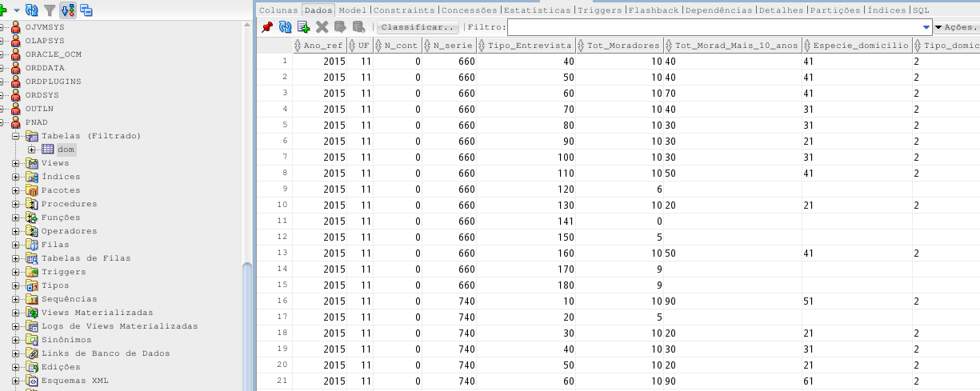Open the Partições tab
This screenshot has width=980, height=391.
click(x=835, y=10)
